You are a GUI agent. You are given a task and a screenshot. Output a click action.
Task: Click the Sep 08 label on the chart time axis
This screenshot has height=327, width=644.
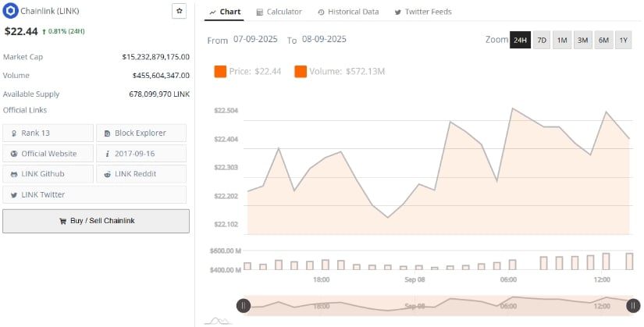point(415,279)
